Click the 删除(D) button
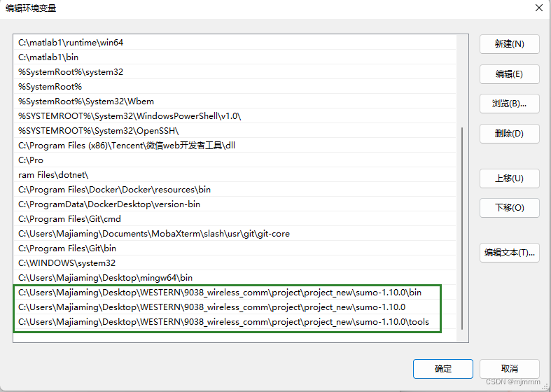551x392 pixels. [x=509, y=134]
